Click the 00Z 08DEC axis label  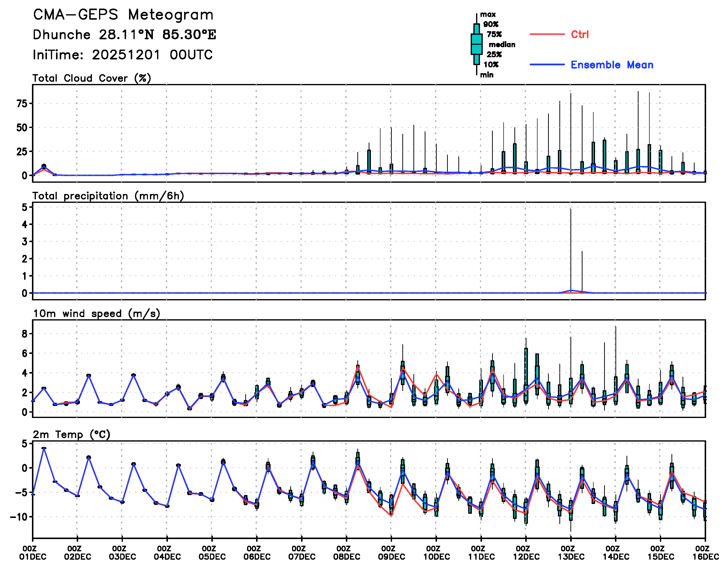[x=346, y=553]
